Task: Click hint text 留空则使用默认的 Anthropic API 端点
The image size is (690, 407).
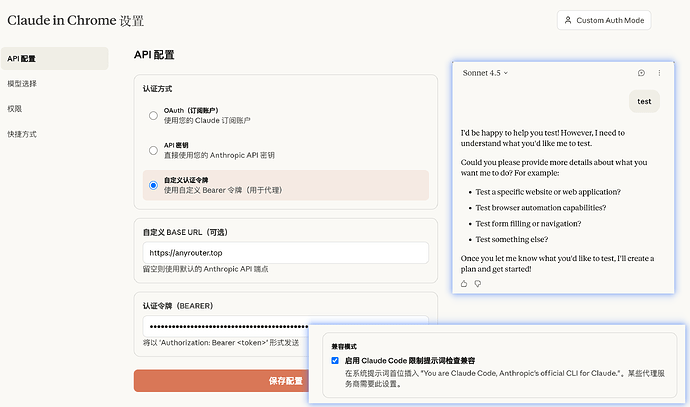Action: click(206, 269)
